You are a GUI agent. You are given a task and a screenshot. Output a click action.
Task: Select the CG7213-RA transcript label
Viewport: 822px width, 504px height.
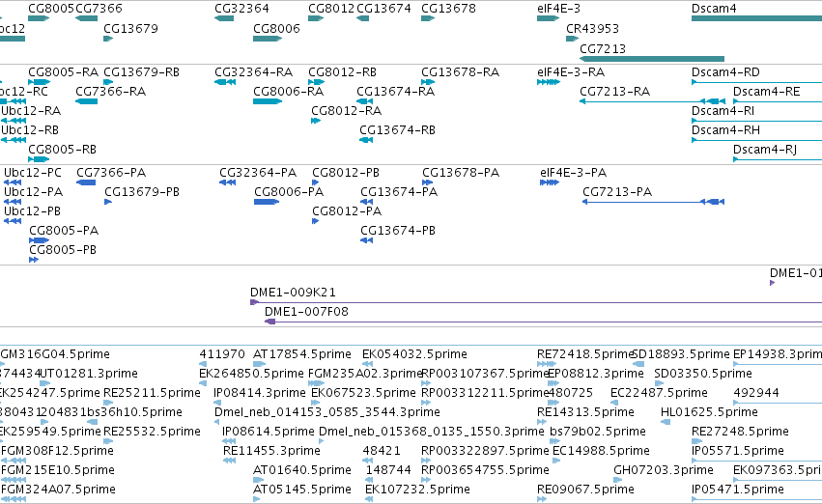point(615,91)
